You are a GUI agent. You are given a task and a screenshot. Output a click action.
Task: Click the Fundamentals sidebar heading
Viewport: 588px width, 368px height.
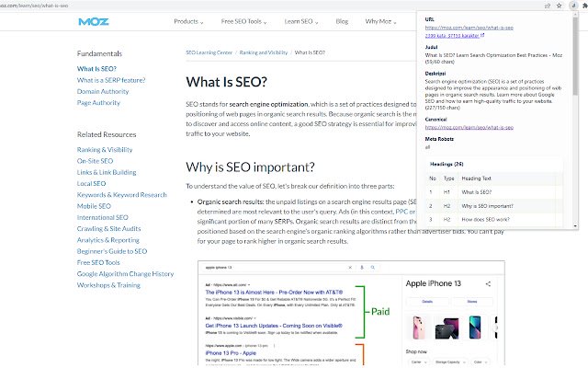pos(99,53)
